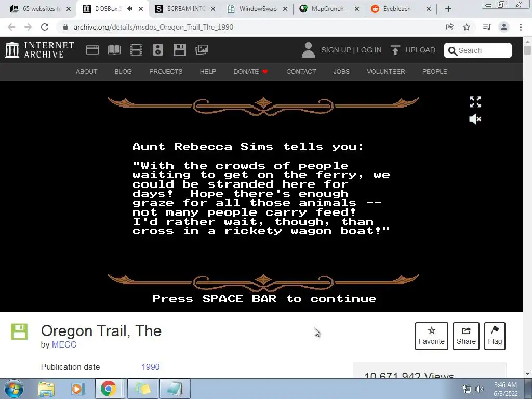Click the Upload arrow icon
Screen dimensions: 532x399
[x=395, y=50]
